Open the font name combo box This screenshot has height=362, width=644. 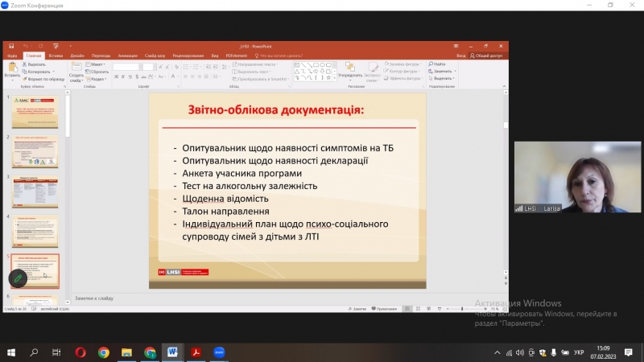128,67
